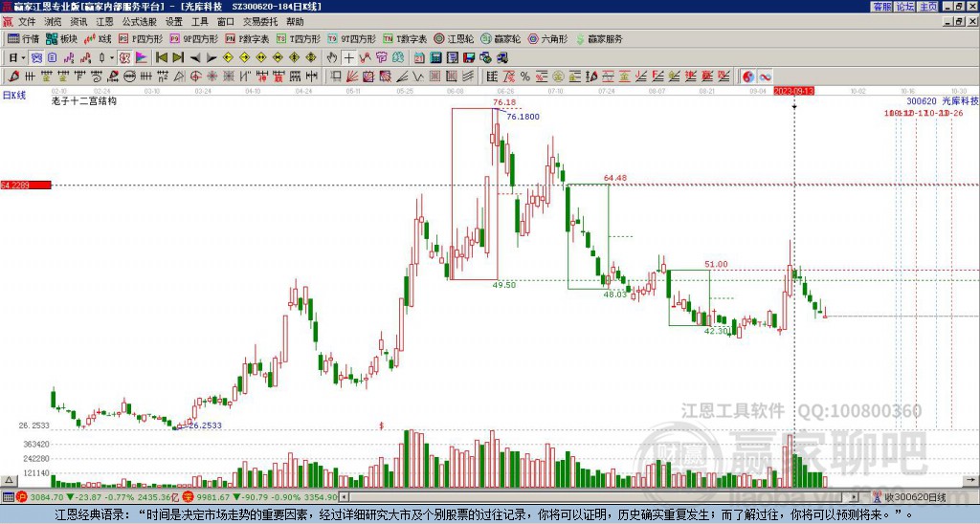Select the hand pan tool

(x=332, y=58)
